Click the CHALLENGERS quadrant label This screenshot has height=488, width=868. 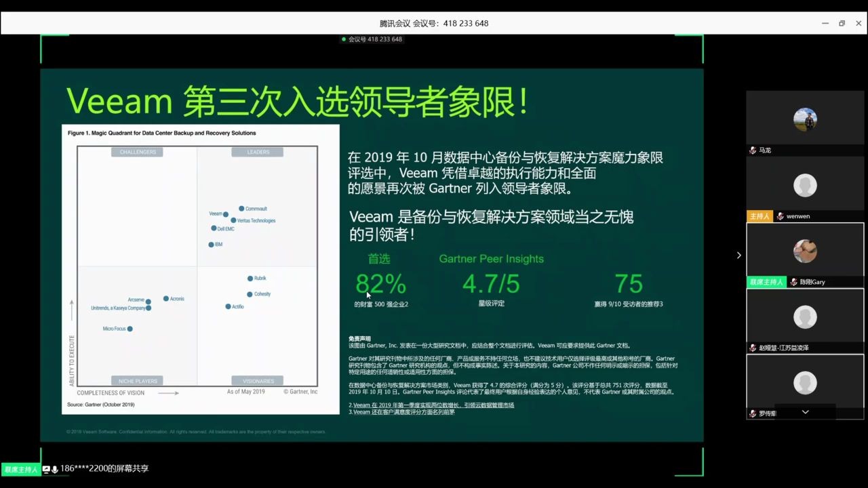tap(138, 152)
